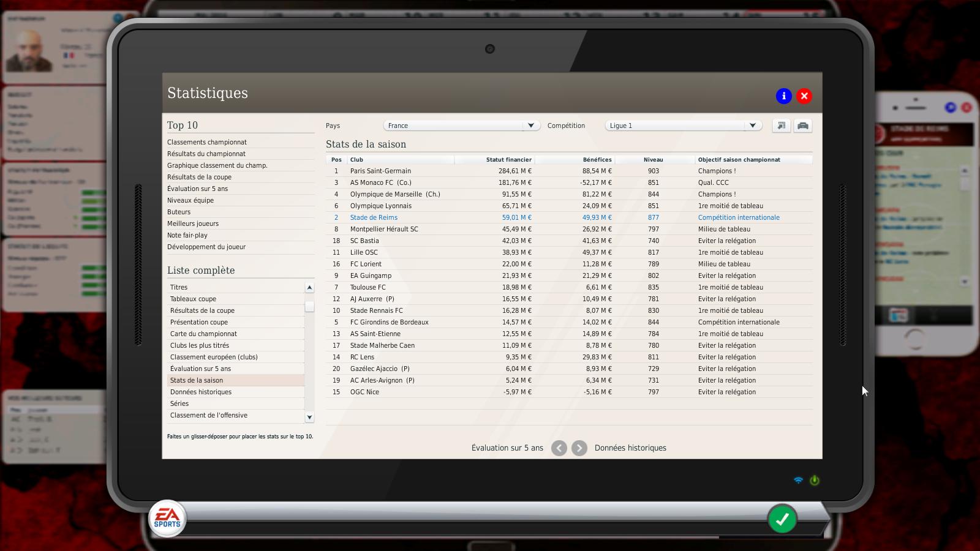Sort by Objectif saison championnat column
Screen dimensions: 980x551
pyautogui.click(x=754, y=160)
